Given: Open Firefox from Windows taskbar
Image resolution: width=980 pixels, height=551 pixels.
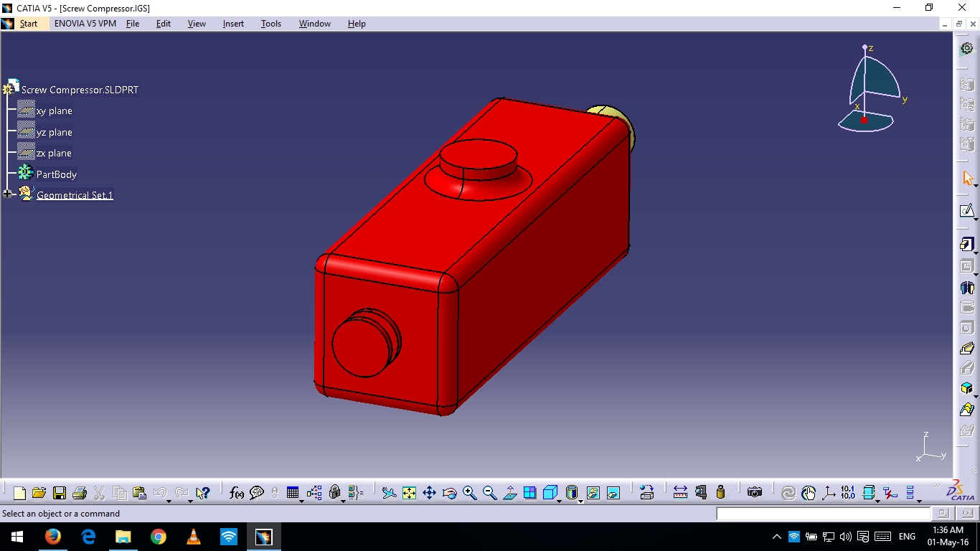Looking at the screenshot, I should [53, 537].
